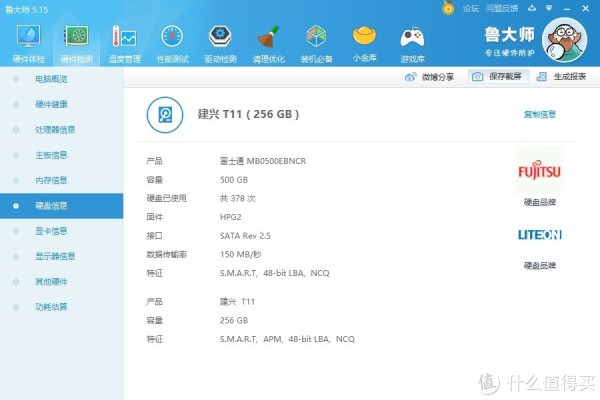Click the SATA Rev 2.5 interface value
600x400 pixels.
pos(245,236)
